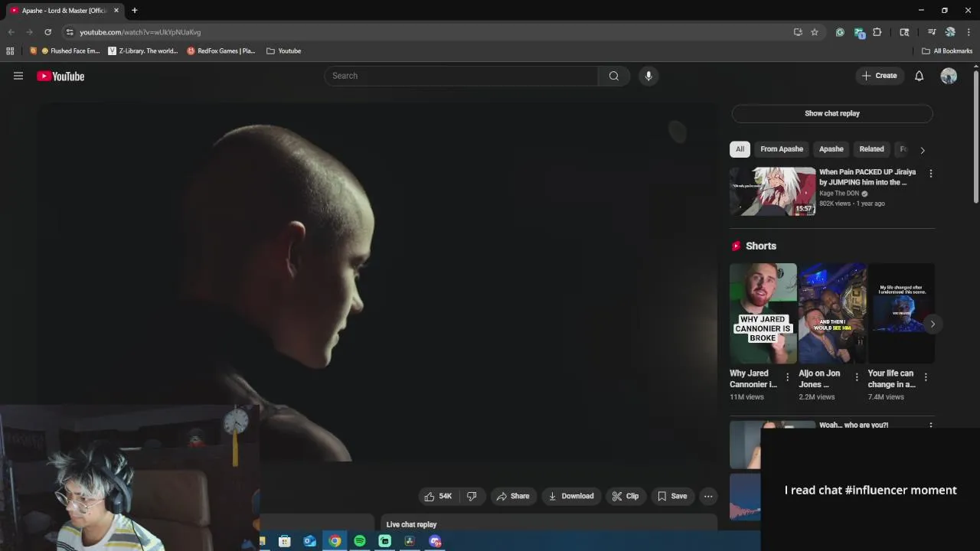Open options for Aljo on Jon Jones short
The image size is (980, 551).
(857, 377)
